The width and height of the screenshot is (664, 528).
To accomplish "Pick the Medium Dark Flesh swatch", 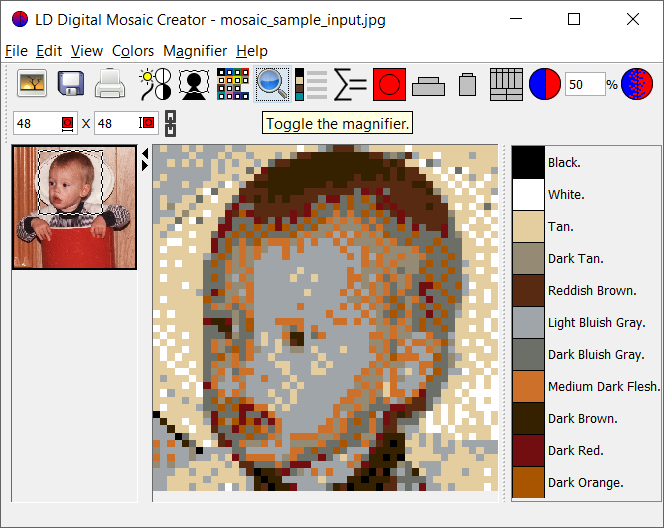I will point(528,386).
